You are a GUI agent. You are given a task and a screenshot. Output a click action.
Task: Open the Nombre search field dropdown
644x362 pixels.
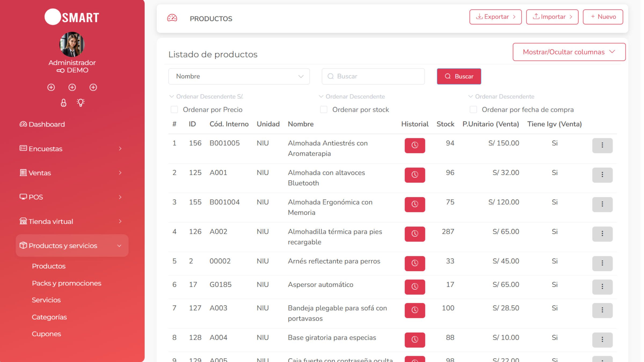click(x=239, y=76)
